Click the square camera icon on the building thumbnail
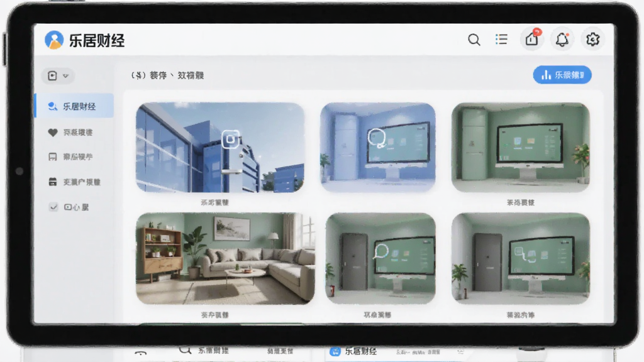Image resolution: width=644 pixels, height=362 pixels. pos(231,139)
